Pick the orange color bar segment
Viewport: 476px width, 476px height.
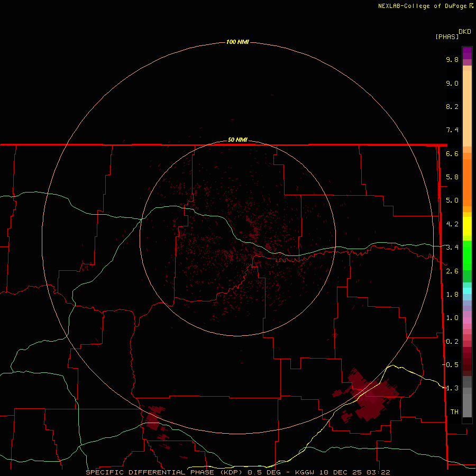tap(467, 182)
